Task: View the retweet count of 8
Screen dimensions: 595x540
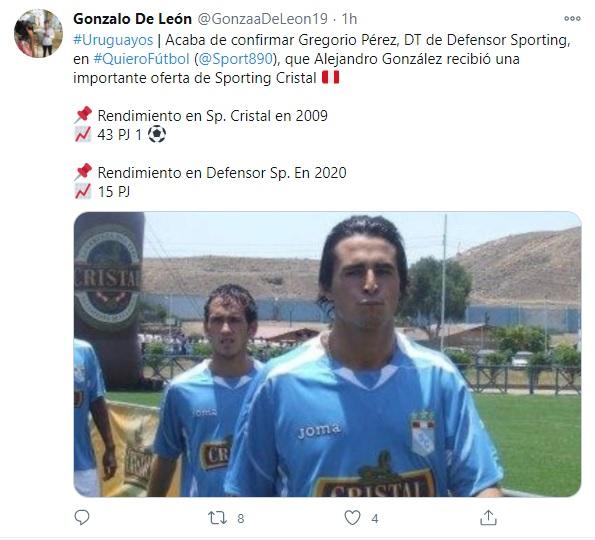Action: (x=241, y=518)
